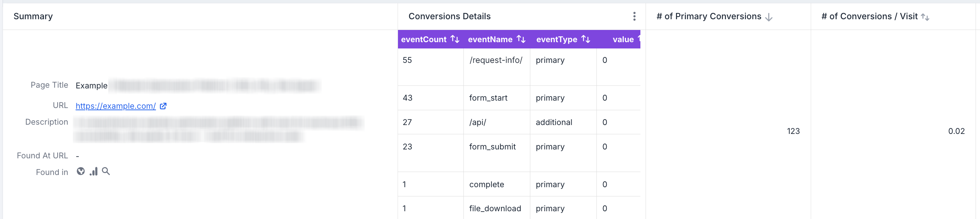Click the 0.02 conversions per visit value

[956, 131]
